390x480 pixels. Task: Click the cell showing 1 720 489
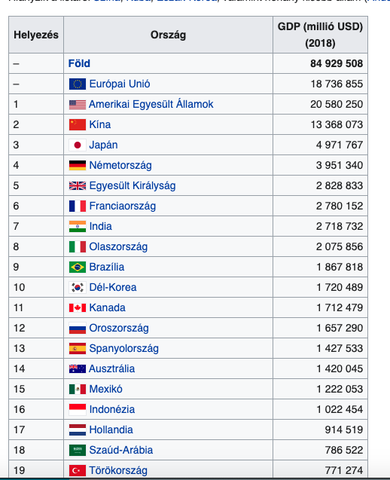(x=320, y=287)
